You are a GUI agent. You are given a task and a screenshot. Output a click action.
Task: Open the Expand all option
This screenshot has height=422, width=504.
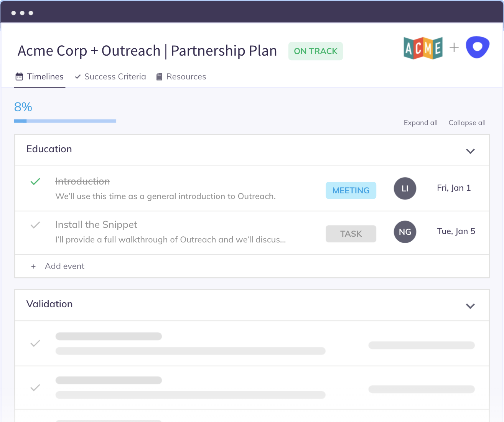coord(420,122)
